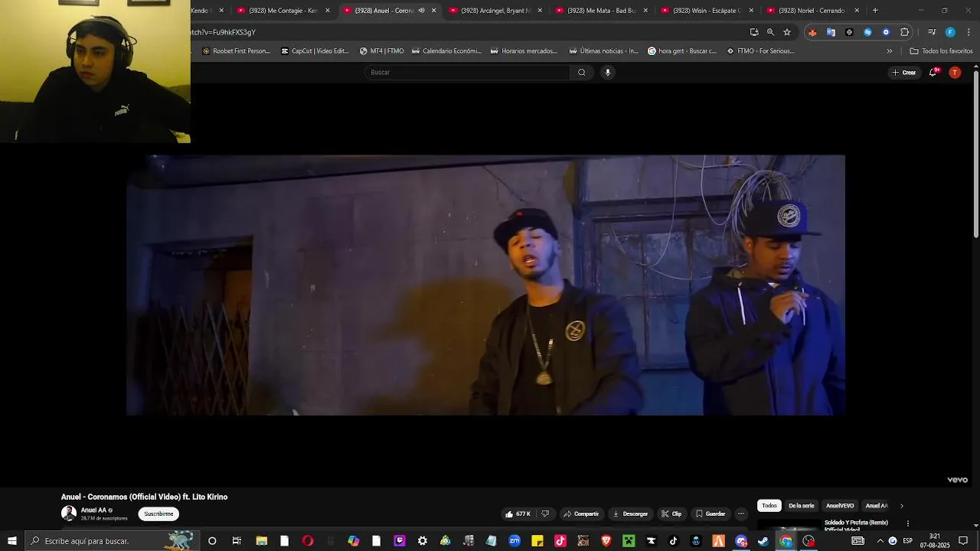Open Brave browser from the taskbar

click(606, 541)
